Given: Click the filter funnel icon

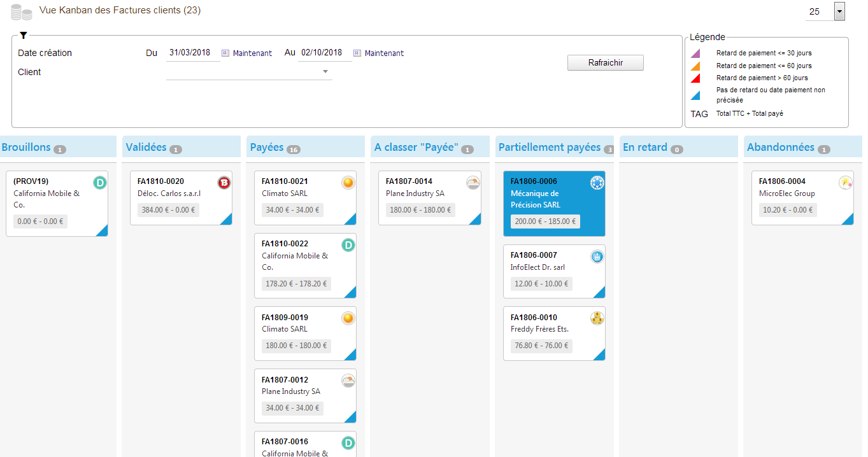Looking at the screenshot, I should [24, 36].
